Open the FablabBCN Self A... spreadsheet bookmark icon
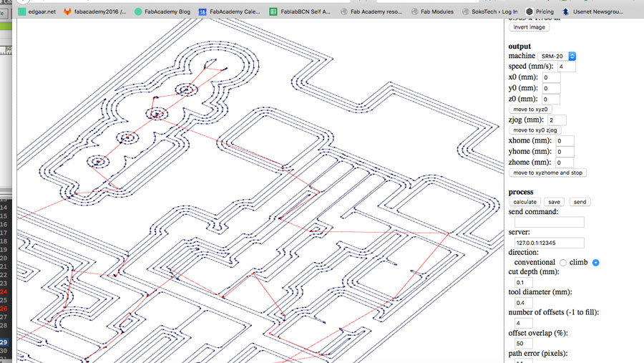 click(273, 11)
